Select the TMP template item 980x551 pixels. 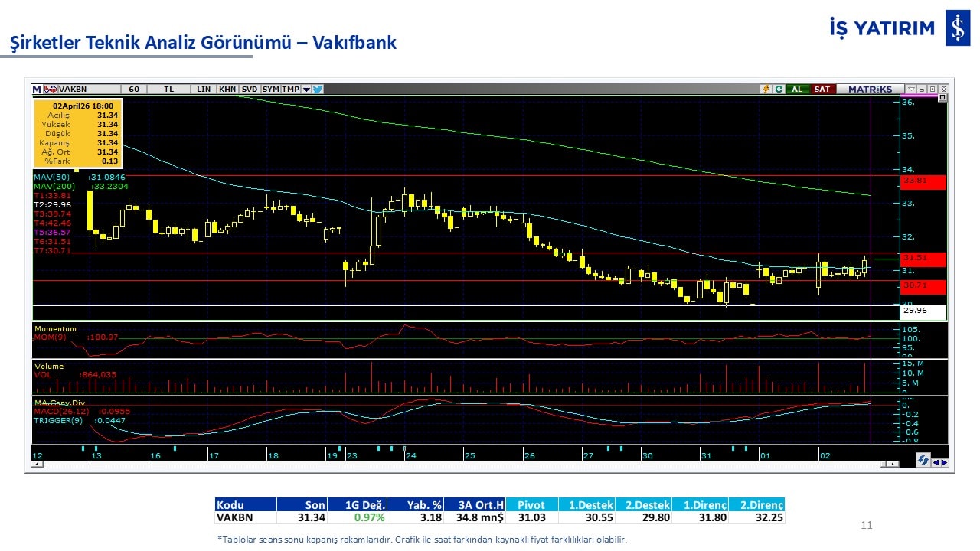point(290,90)
